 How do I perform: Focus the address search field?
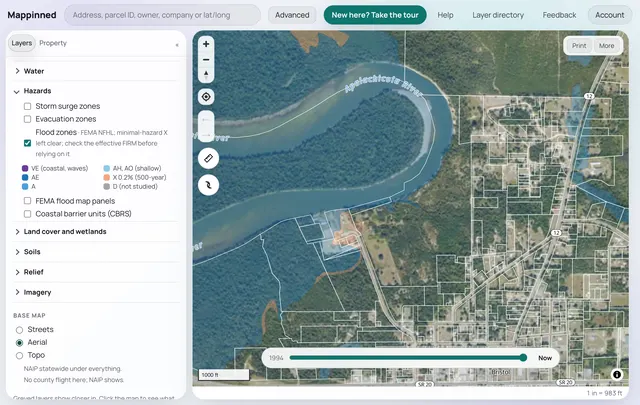pyautogui.click(x=162, y=15)
